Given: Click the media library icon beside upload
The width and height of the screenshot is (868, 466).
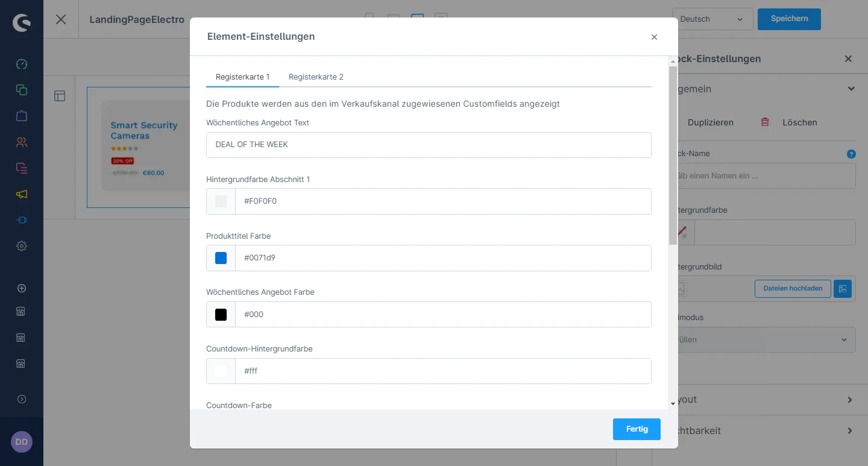Looking at the screenshot, I should 843,289.
